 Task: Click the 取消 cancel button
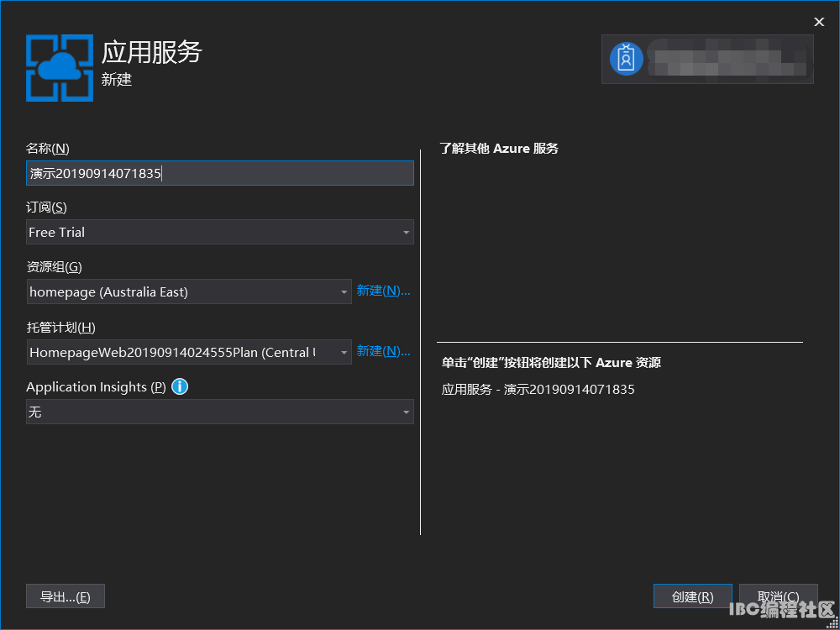click(779, 596)
